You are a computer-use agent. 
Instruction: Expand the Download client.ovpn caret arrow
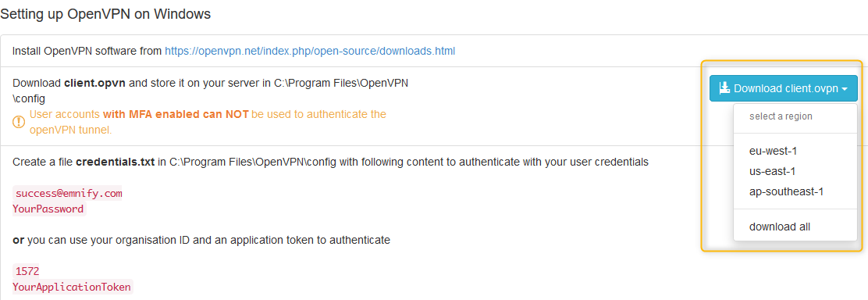pos(845,89)
